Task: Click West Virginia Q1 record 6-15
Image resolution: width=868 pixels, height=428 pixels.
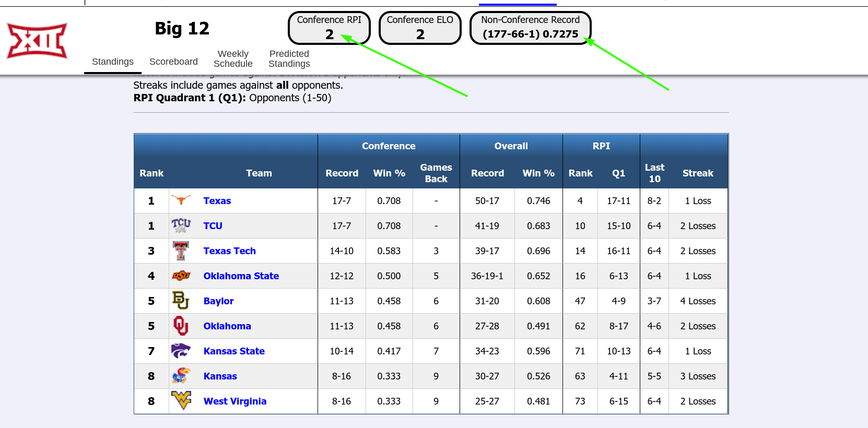Action: 619,401
